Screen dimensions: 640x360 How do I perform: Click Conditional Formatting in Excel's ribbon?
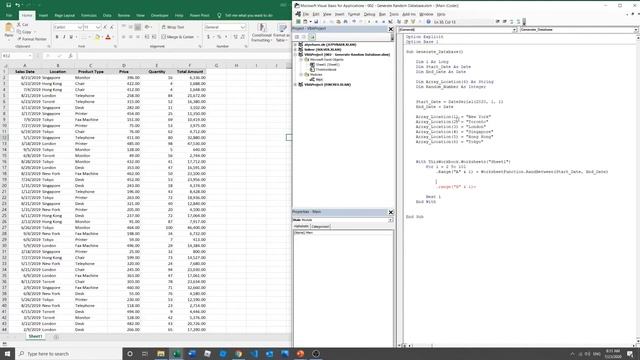[261, 32]
